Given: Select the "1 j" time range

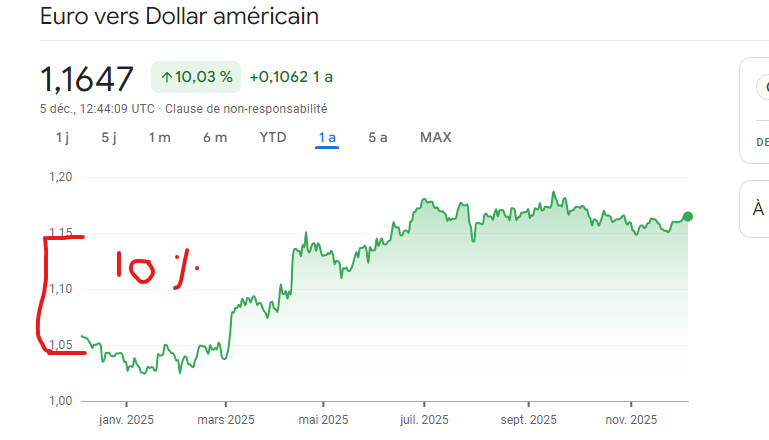Looking at the screenshot, I should pos(62,137).
